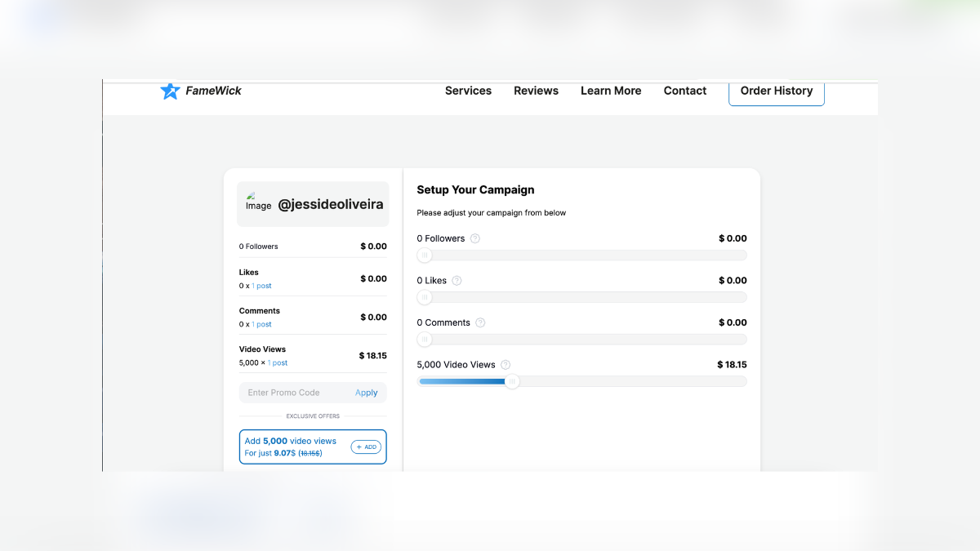Image resolution: width=980 pixels, height=551 pixels.
Task: Select Services in the navigation bar
Action: point(468,91)
